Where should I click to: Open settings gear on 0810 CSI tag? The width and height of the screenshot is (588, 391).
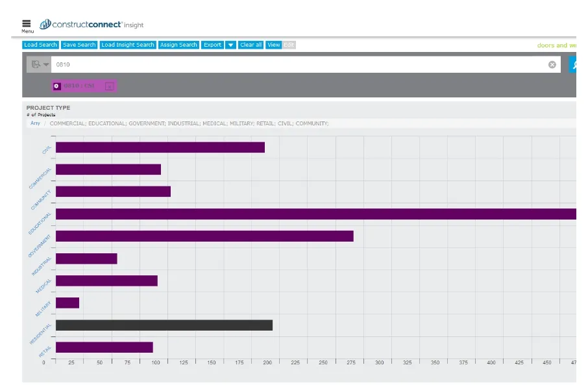(56, 86)
